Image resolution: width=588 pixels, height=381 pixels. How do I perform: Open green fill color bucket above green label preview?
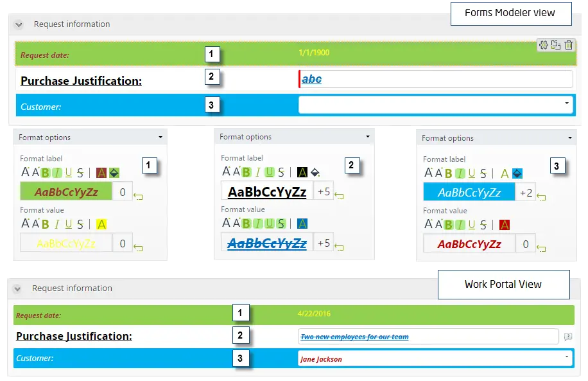pyautogui.click(x=114, y=173)
